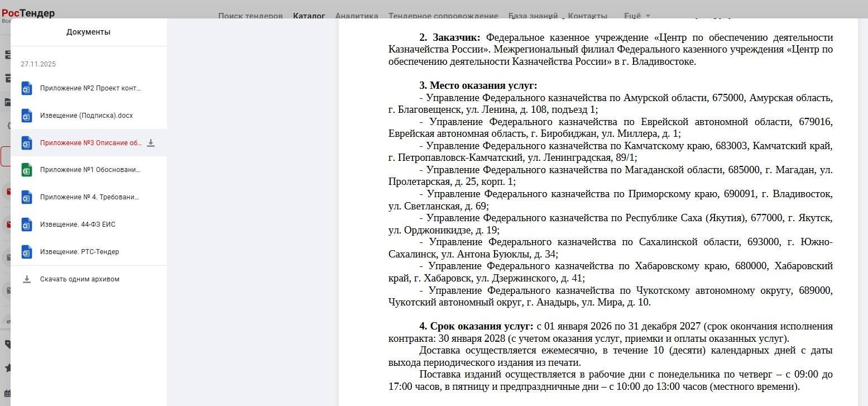This screenshot has width=868, height=406.
Task: Click the Извещение. РТС-Тендер file icon
Action: 27,252
